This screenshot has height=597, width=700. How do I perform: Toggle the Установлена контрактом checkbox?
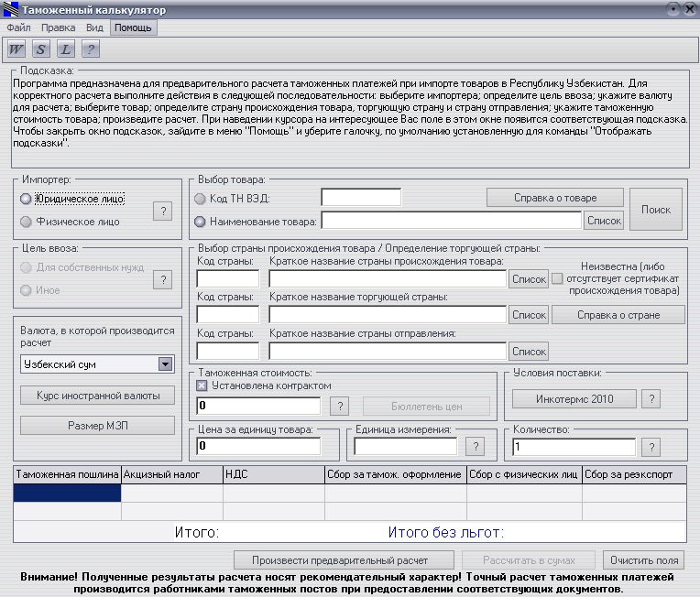point(202,386)
